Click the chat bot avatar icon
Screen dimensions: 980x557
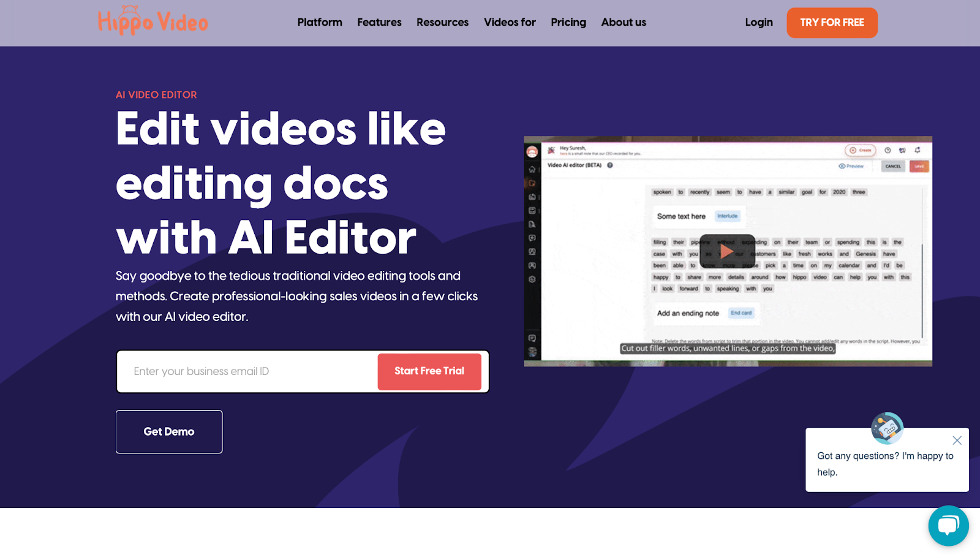click(887, 428)
